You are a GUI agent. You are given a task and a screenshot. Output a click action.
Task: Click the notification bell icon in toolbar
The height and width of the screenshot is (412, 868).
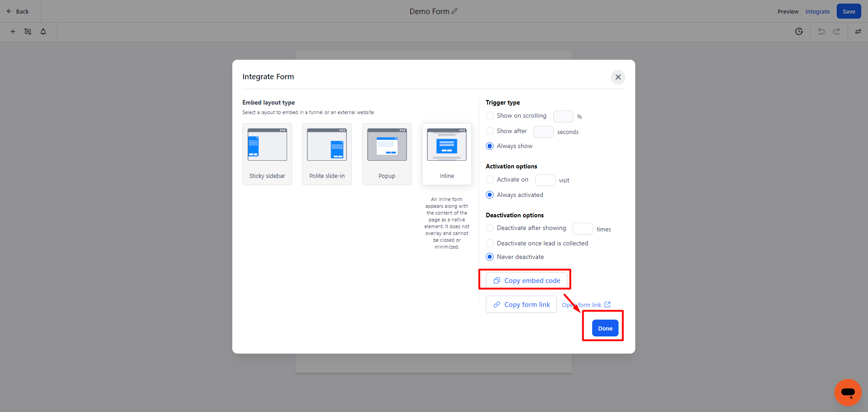(x=43, y=32)
